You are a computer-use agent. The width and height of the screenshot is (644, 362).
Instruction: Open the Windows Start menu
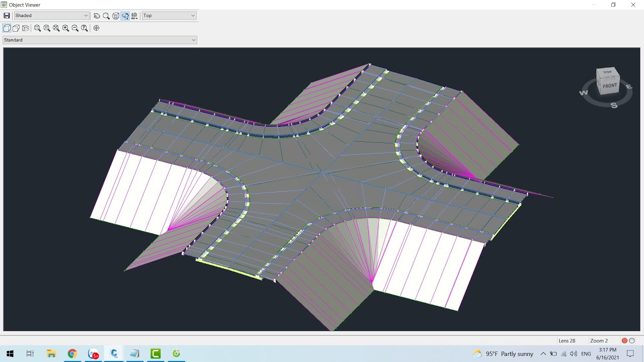10,353
